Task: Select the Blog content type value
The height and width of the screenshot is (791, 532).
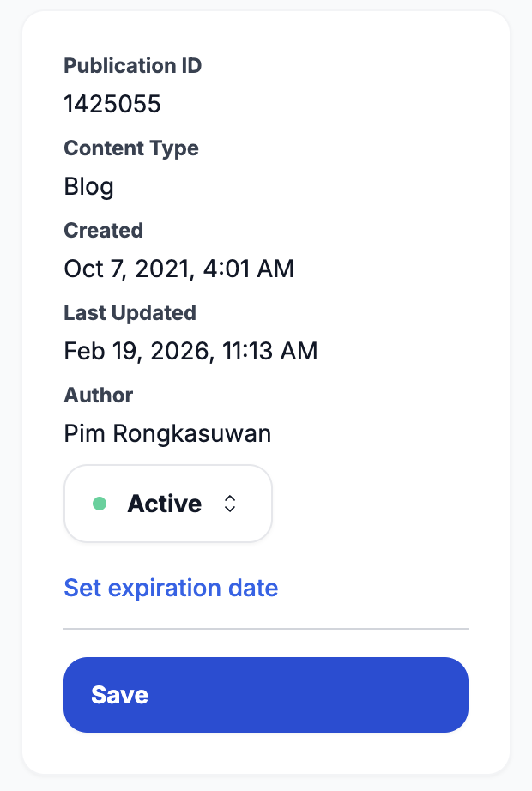Action: click(x=88, y=187)
